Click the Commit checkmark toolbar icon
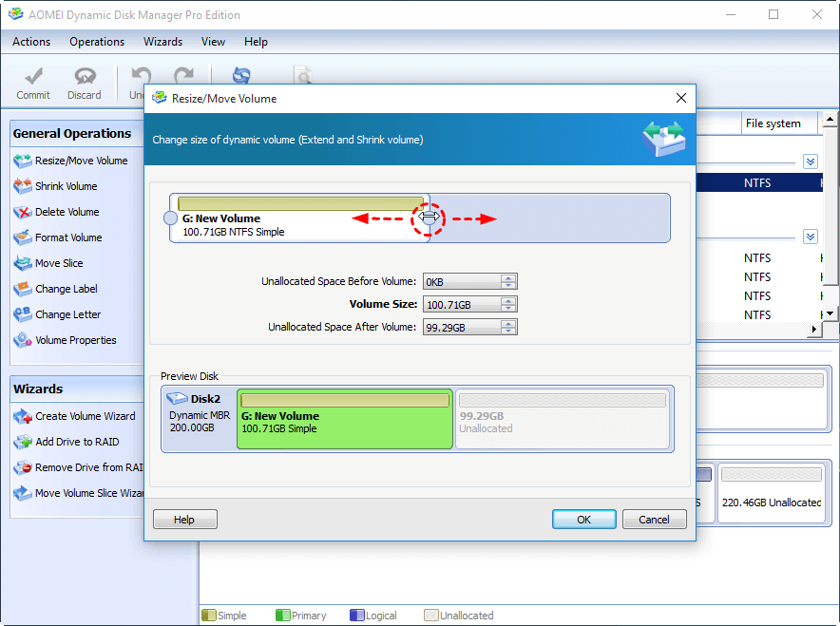The height and width of the screenshot is (626, 840). pos(33,77)
